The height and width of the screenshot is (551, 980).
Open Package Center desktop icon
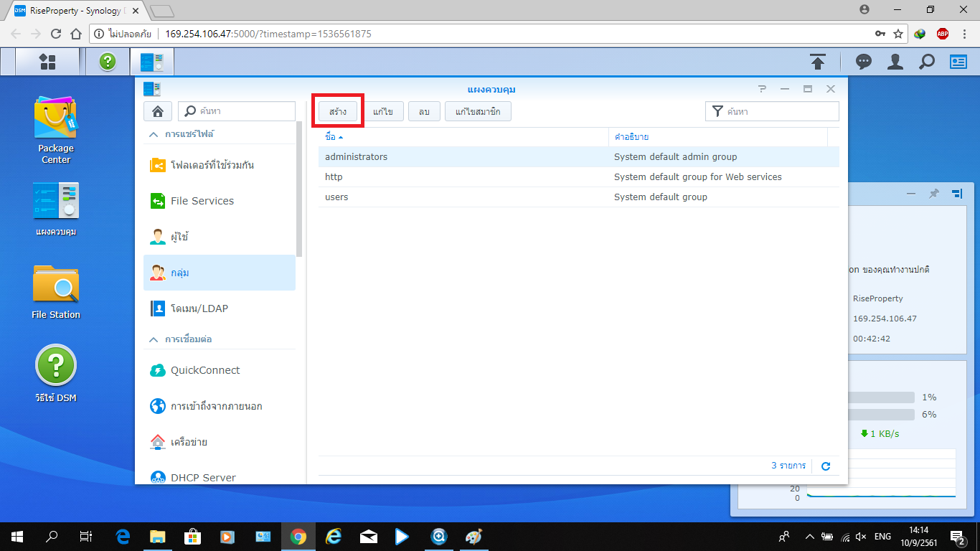pos(55,131)
